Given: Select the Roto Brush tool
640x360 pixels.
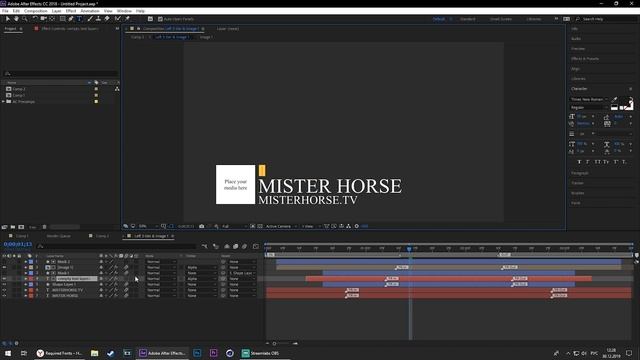Looking at the screenshot, I should point(118,19).
